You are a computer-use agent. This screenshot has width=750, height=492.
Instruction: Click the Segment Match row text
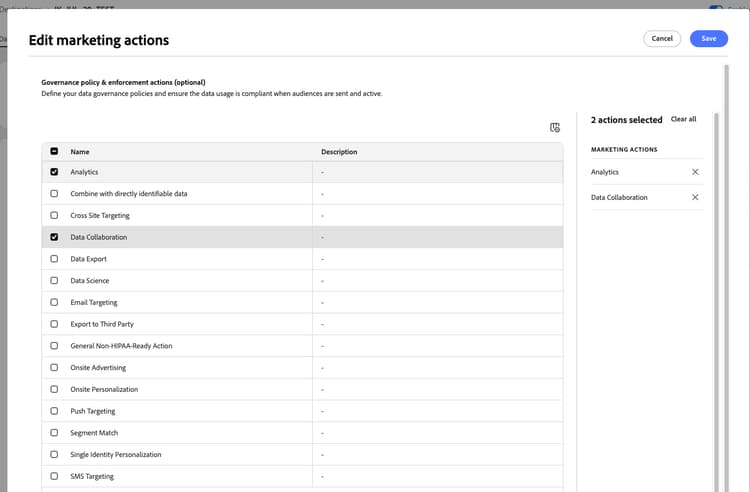94,433
